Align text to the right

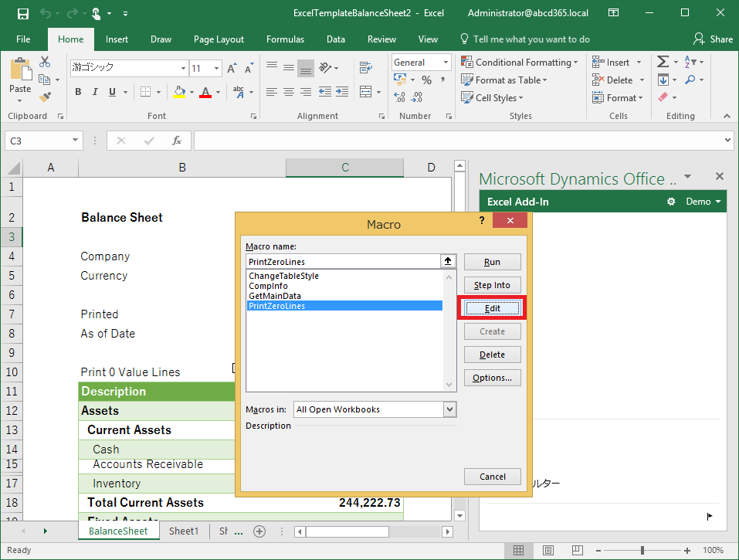pos(306,92)
